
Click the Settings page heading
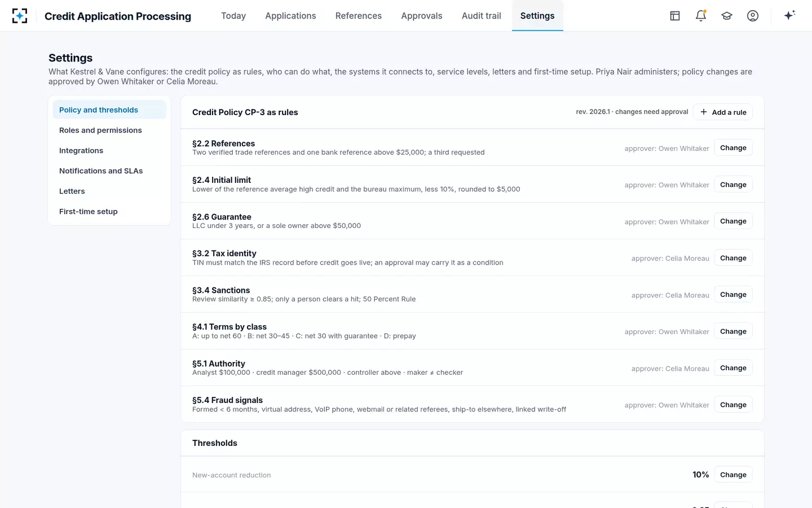pyautogui.click(x=70, y=58)
